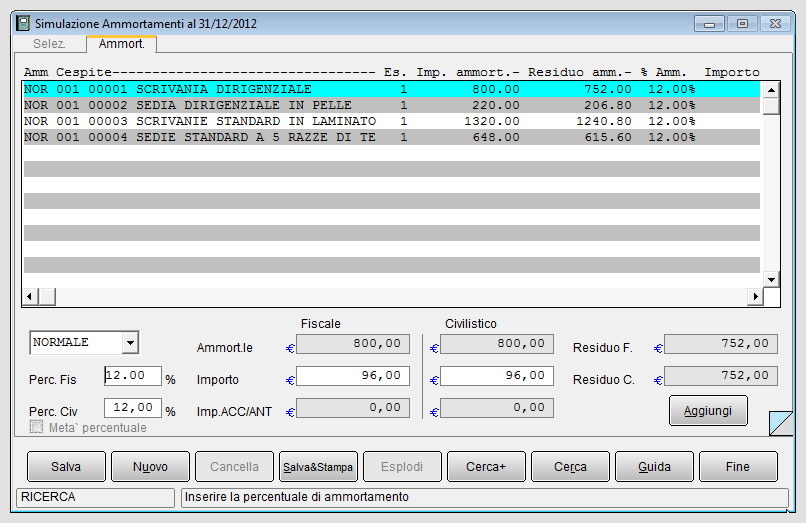Click the horizontal scrollbar thumb
Image resolution: width=806 pixels, height=523 pixels.
[47, 296]
